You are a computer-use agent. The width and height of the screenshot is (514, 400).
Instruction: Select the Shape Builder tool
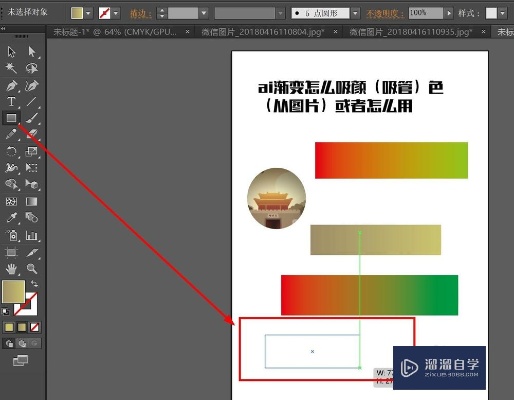click(x=11, y=184)
